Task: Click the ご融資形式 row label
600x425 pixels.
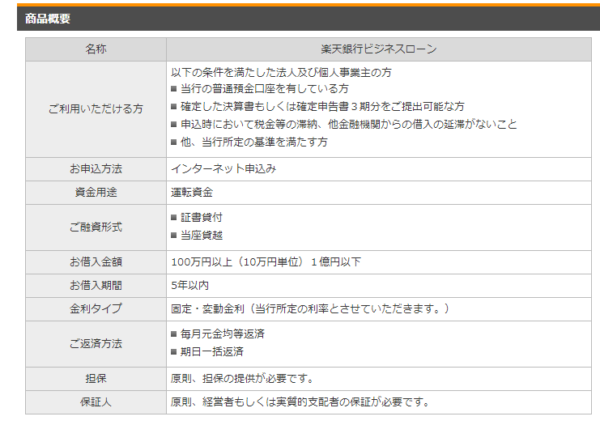Action: [x=96, y=227]
